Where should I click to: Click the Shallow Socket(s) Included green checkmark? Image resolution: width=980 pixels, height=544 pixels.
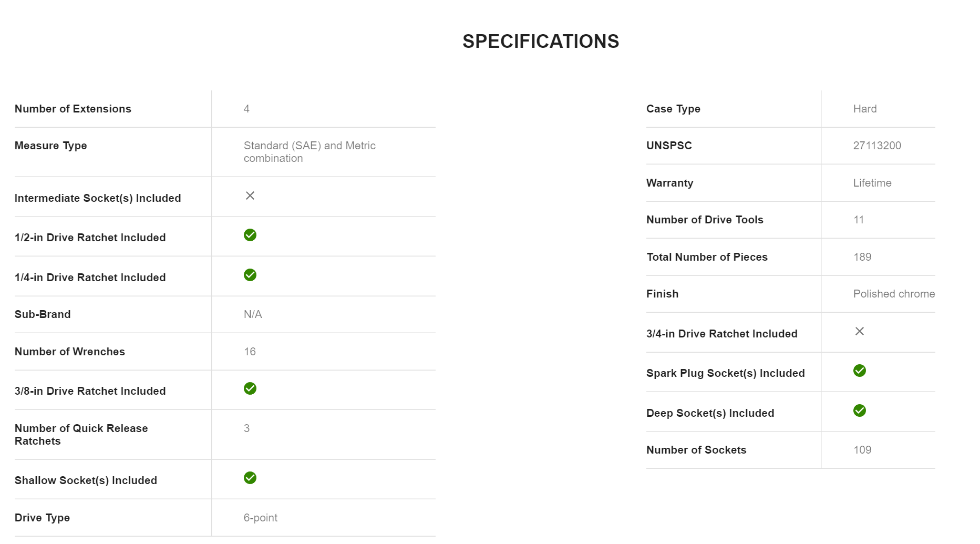pos(250,478)
